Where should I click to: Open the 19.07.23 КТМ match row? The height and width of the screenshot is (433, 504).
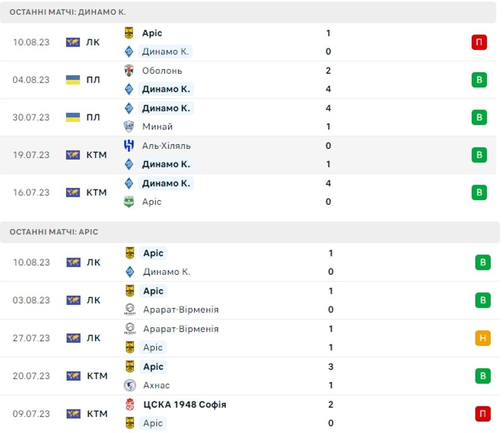point(248,155)
